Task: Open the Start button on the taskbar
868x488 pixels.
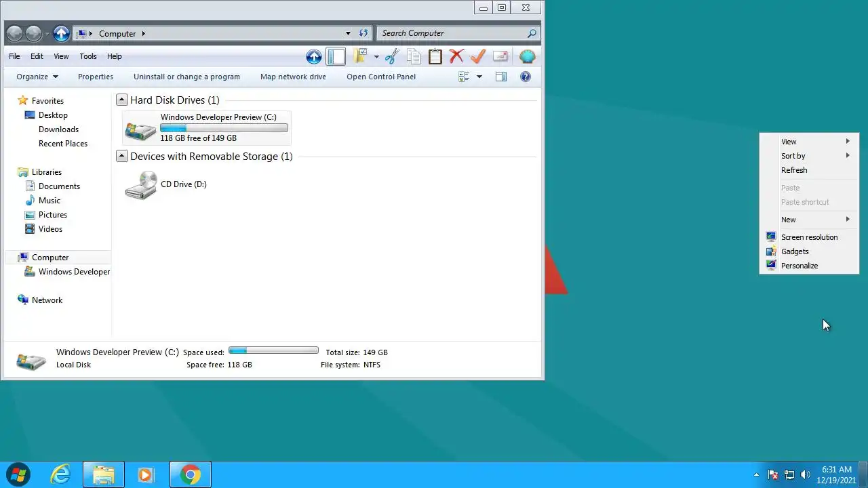Action: click(x=18, y=474)
